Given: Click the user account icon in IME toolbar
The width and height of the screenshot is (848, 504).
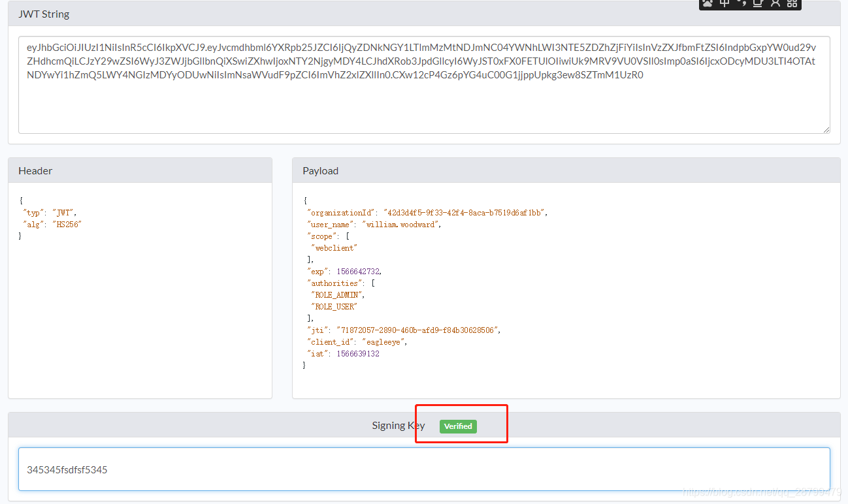Looking at the screenshot, I should click(775, 3).
